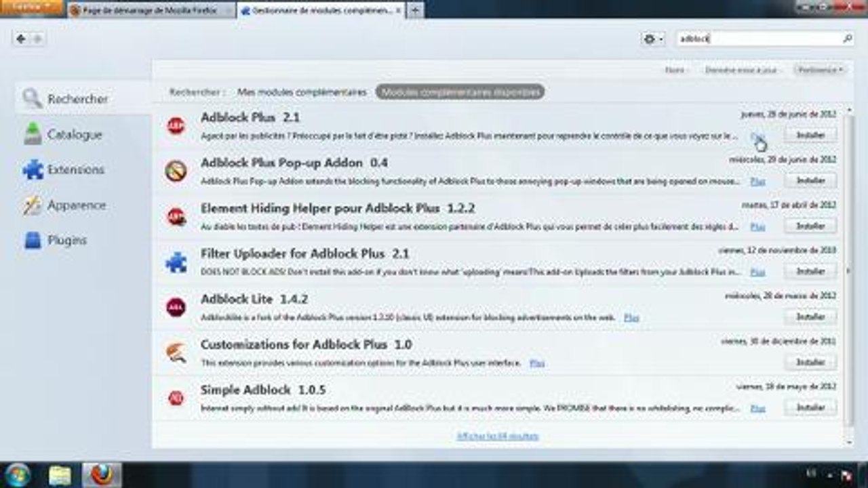This screenshot has width=868, height=488.
Task: Click Customizations for Adblock Plus 1.0 title
Action: (x=307, y=344)
